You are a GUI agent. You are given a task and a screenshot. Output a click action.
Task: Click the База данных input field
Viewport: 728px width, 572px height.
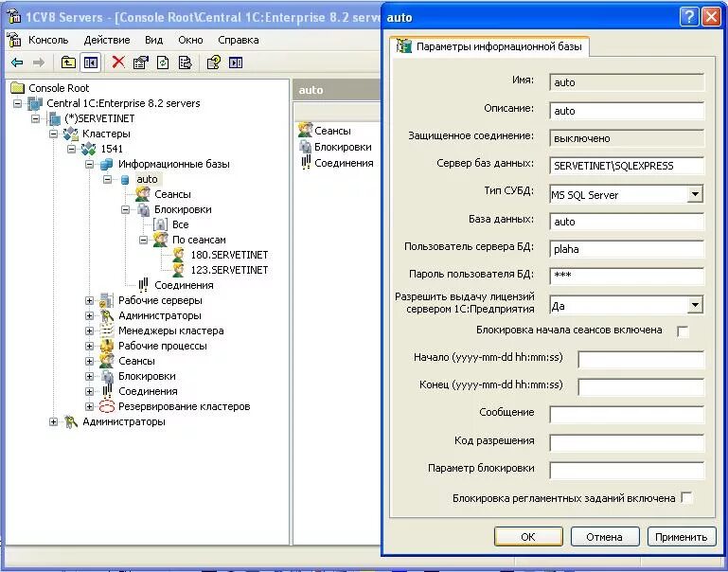tap(627, 222)
